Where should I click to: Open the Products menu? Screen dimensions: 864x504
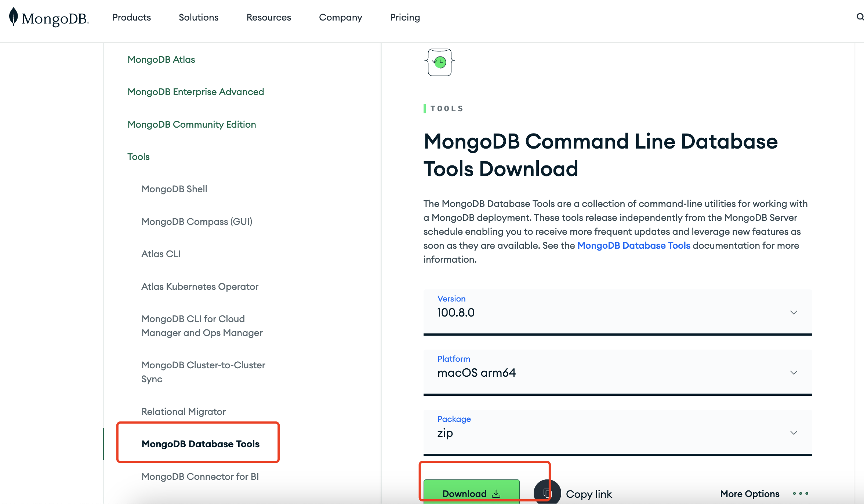(x=131, y=17)
